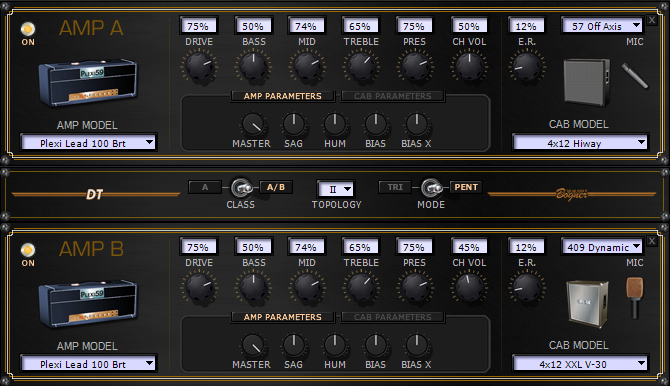Click the Amp A HUM knob
The width and height of the screenshot is (670, 386).
(x=335, y=124)
